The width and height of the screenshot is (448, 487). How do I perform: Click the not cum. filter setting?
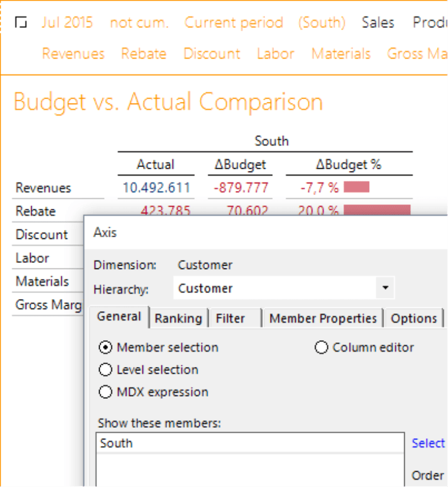[139, 23]
